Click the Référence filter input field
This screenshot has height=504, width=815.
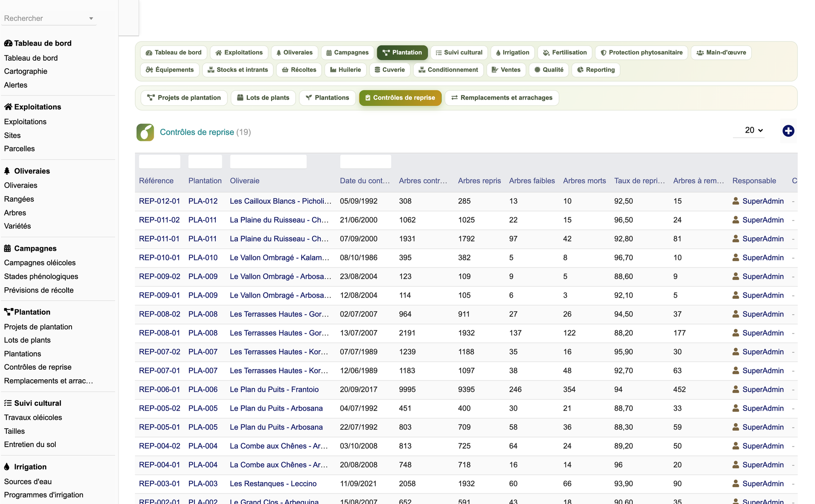[x=160, y=162]
